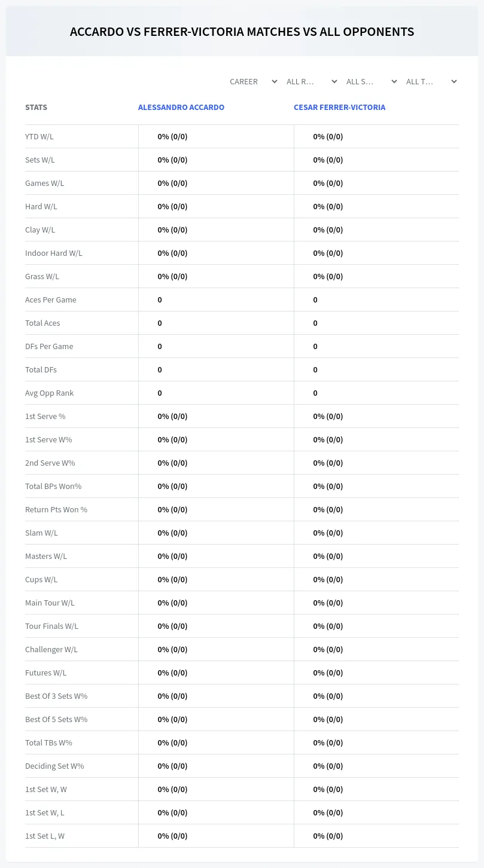The height and width of the screenshot is (868, 484).
Task: Select the Deciding Set W% row
Action: [x=242, y=766]
